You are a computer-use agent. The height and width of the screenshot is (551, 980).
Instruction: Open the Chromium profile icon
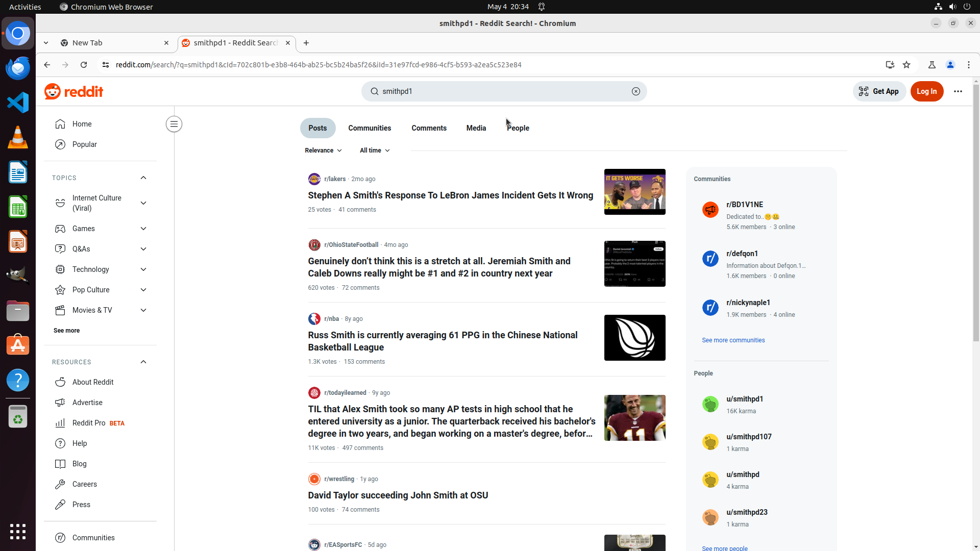[950, 65]
